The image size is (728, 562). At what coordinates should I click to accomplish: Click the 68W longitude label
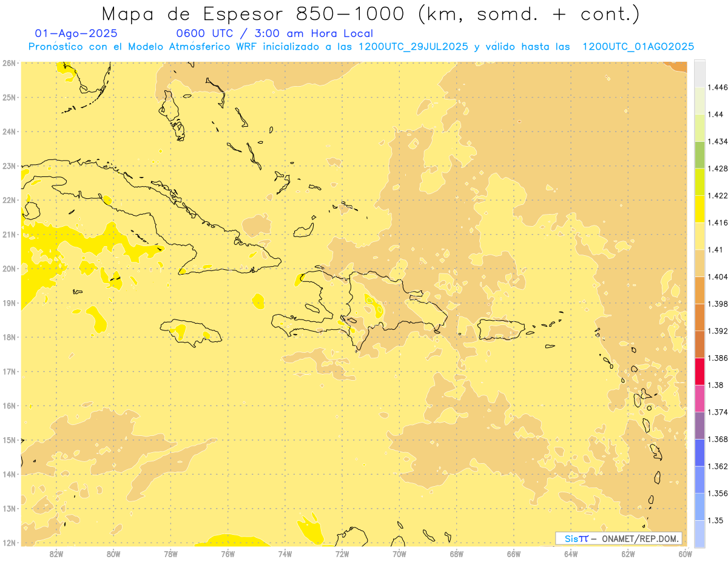(456, 554)
